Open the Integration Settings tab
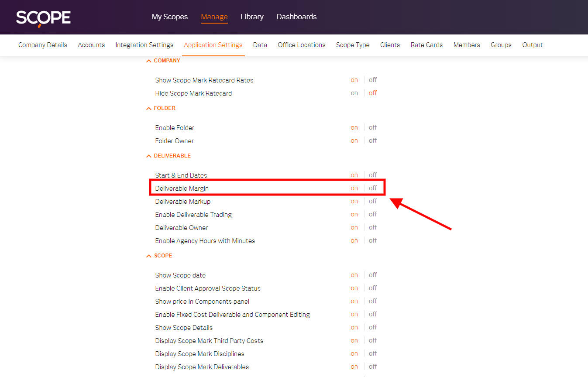The image size is (588, 377). coord(144,45)
